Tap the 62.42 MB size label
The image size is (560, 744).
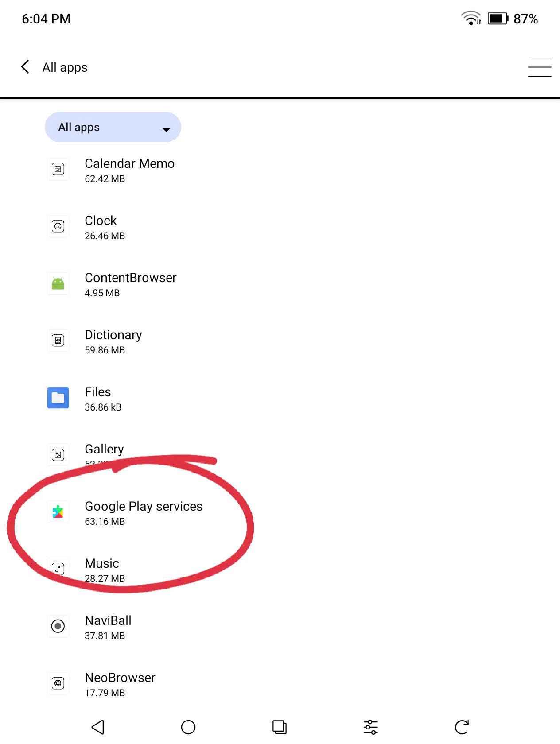coord(105,178)
